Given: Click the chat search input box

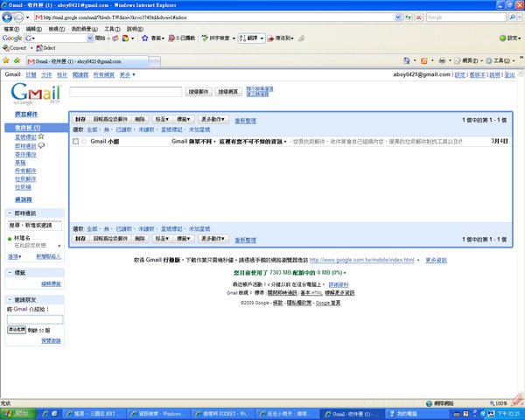Looking at the screenshot, I should pos(35,226).
